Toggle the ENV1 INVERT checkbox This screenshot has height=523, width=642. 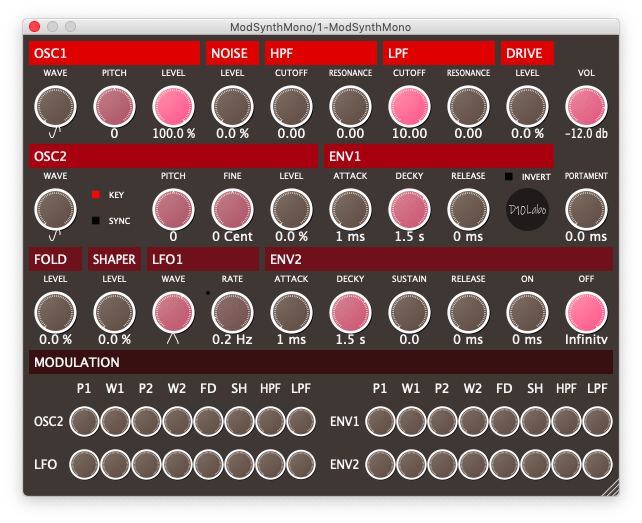tap(509, 177)
